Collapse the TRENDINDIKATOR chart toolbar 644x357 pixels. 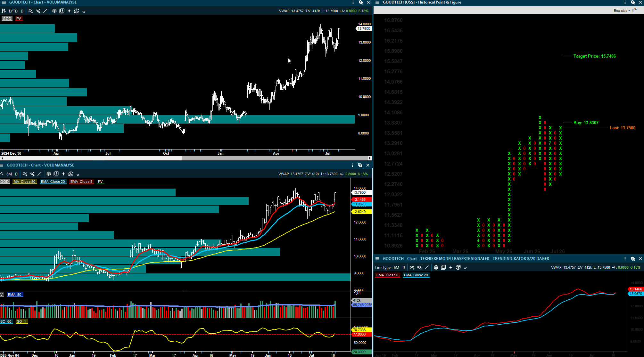pos(465,268)
